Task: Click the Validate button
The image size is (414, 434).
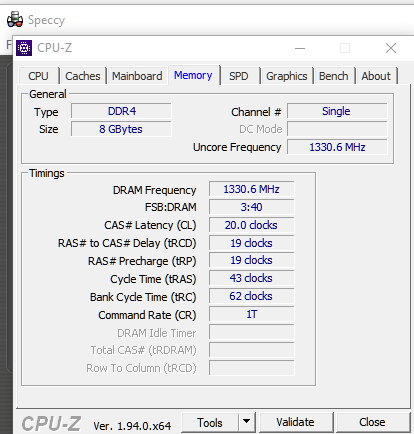Action: click(x=296, y=422)
